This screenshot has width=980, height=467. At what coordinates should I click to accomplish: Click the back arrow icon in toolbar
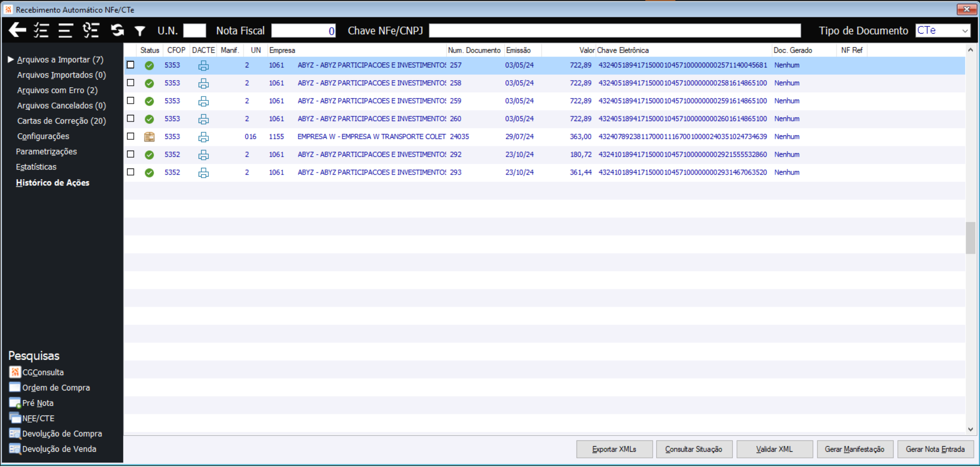click(x=17, y=30)
